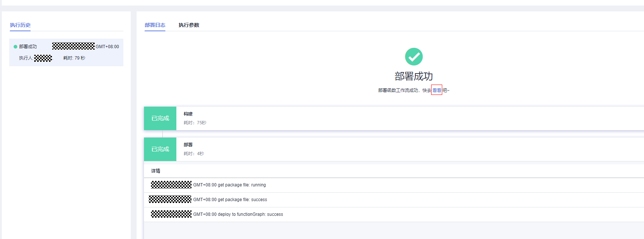Image resolution: width=644 pixels, height=239 pixels.
Task: Click the 详情 section header
Action: [156, 171]
